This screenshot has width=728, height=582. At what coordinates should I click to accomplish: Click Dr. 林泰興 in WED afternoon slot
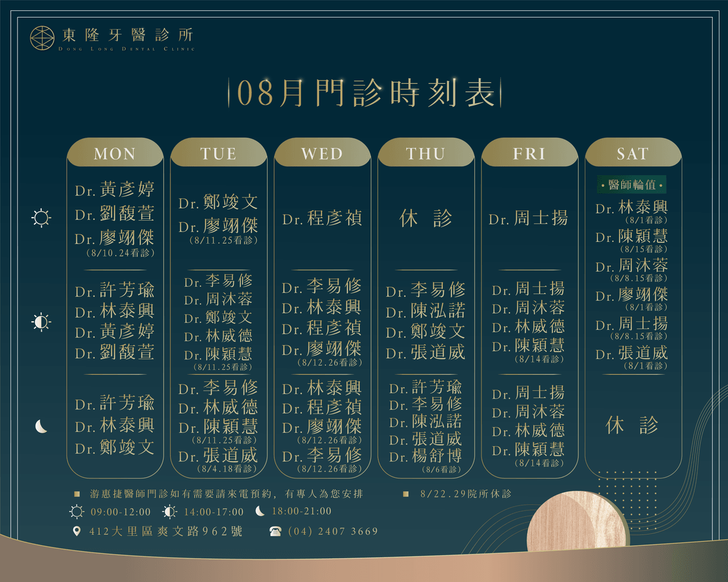[x=322, y=307]
